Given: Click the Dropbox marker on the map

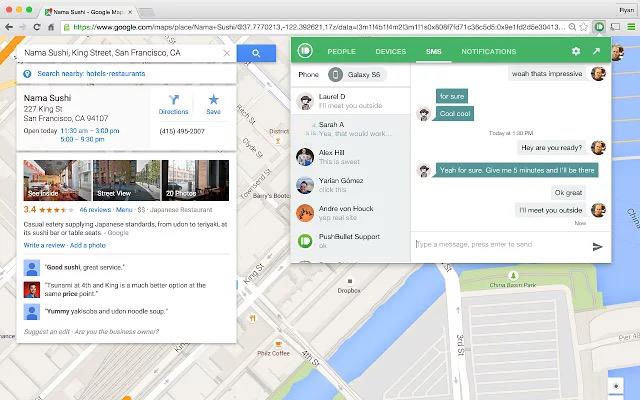Looking at the screenshot, I should (x=350, y=281).
